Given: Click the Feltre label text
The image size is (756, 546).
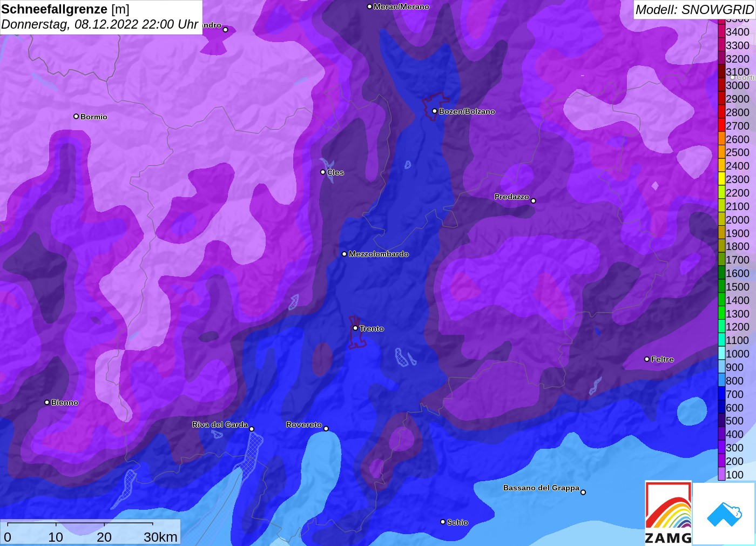Looking at the screenshot, I should [663, 359].
